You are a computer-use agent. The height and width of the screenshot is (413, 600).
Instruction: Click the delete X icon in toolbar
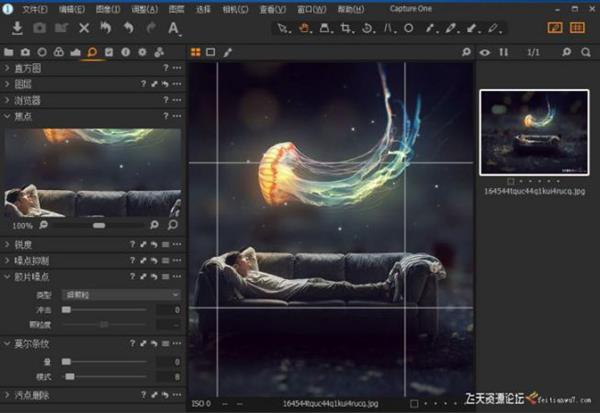(84, 28)
